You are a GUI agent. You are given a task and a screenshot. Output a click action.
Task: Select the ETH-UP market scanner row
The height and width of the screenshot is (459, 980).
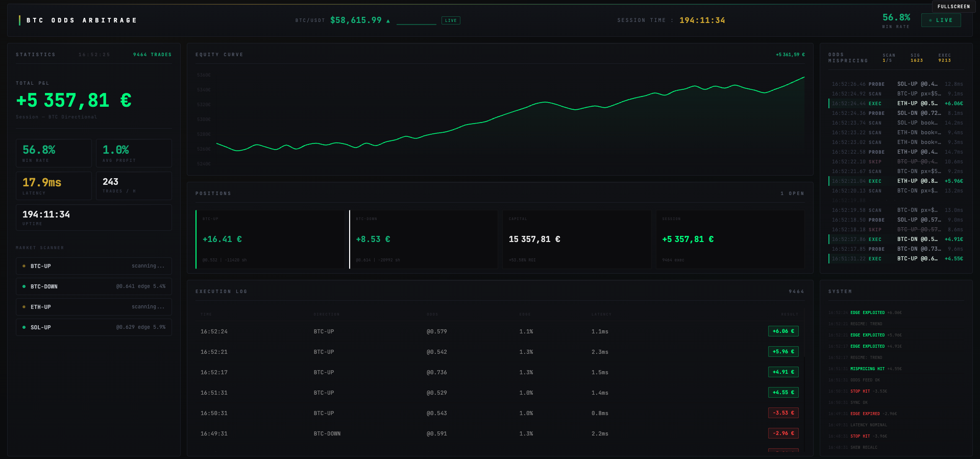pos(94,307)
